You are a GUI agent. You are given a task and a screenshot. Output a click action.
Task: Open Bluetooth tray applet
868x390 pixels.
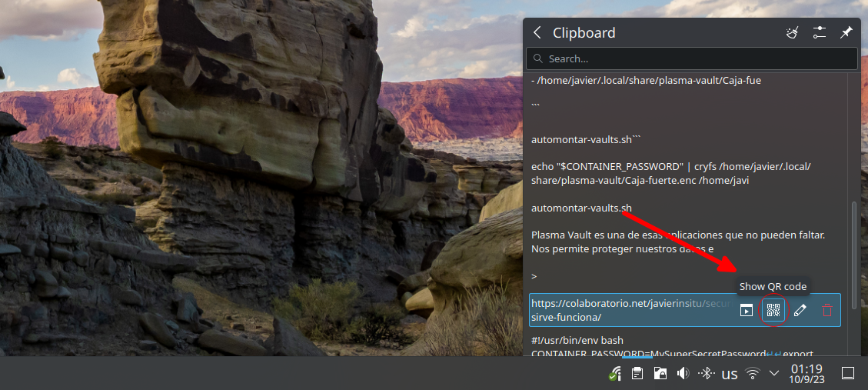707,373
